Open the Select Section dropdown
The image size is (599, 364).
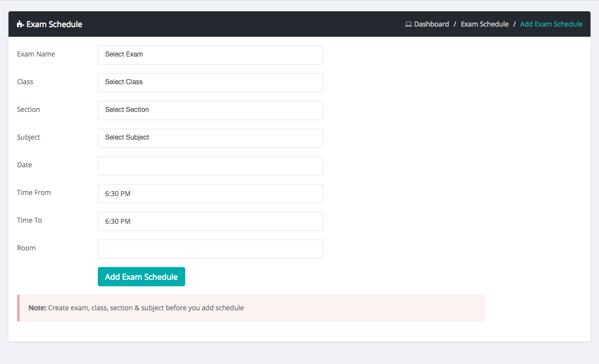[210, 110]
